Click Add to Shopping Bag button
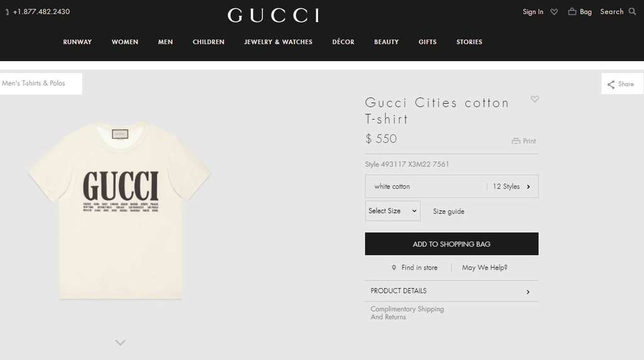This screenshot has height=360, width=644. 452,244
